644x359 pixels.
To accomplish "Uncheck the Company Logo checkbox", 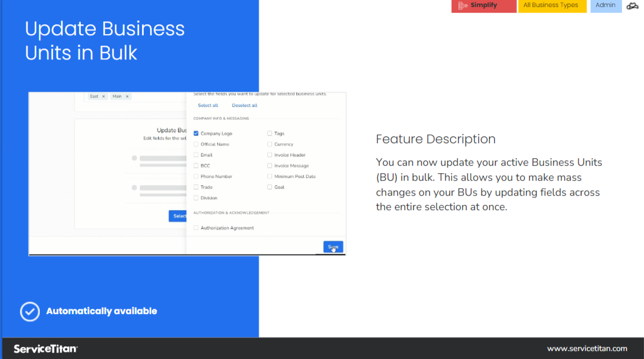I will pos(196,133).
